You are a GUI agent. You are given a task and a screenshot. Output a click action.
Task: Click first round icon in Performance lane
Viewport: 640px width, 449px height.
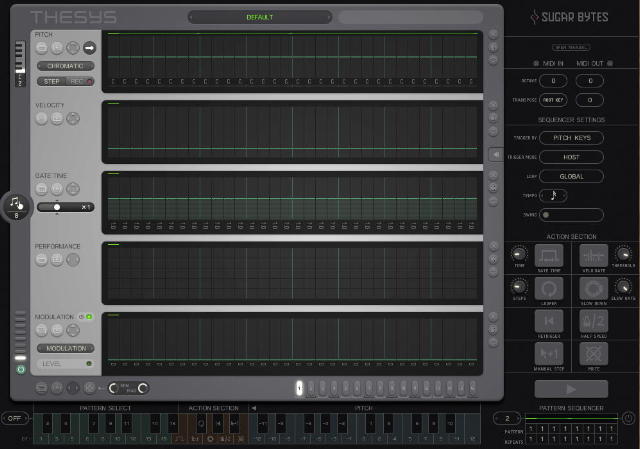click(x=41, y=260)
